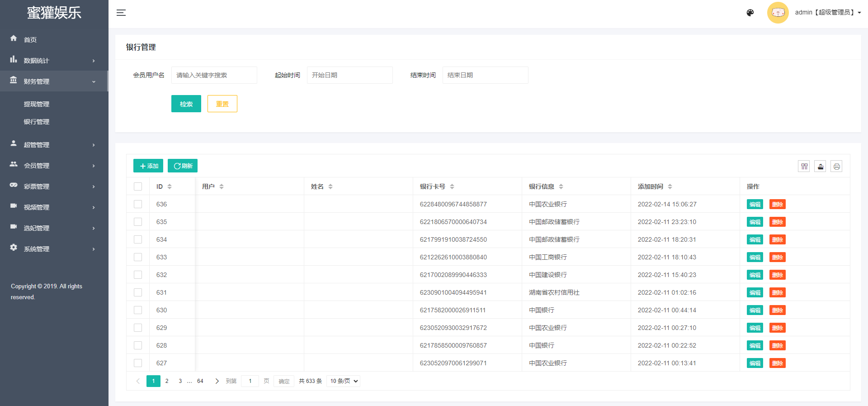Focus the 会员用户名 search input
The width and height of the screenshot is (868, 406).
(x=214, y=75)
